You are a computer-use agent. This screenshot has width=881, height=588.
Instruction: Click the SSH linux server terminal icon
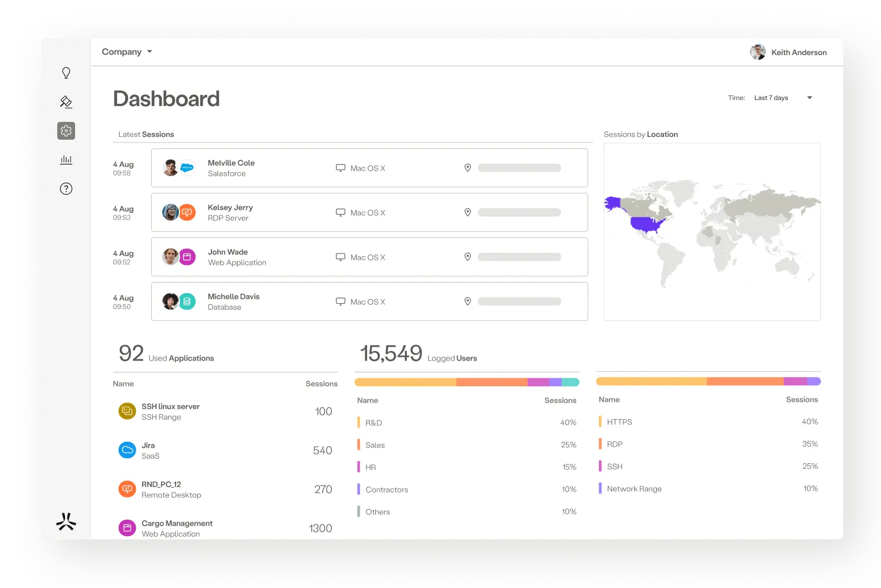point(127,411)
